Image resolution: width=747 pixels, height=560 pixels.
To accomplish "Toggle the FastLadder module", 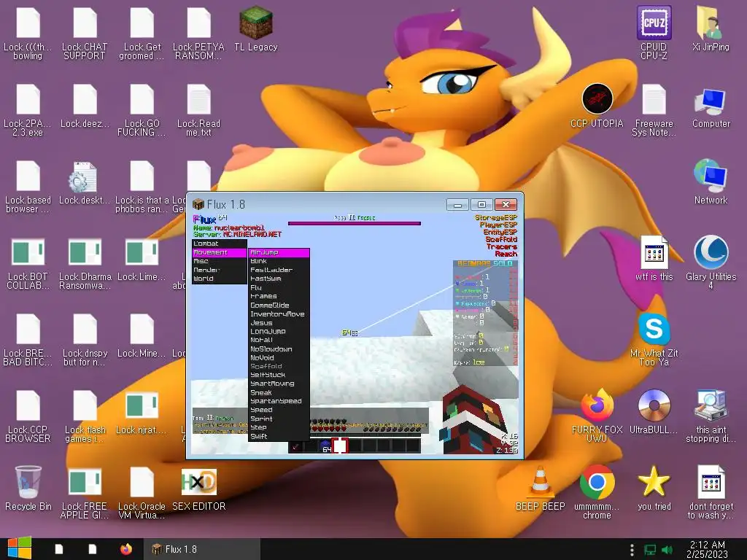I will (279, 270).
